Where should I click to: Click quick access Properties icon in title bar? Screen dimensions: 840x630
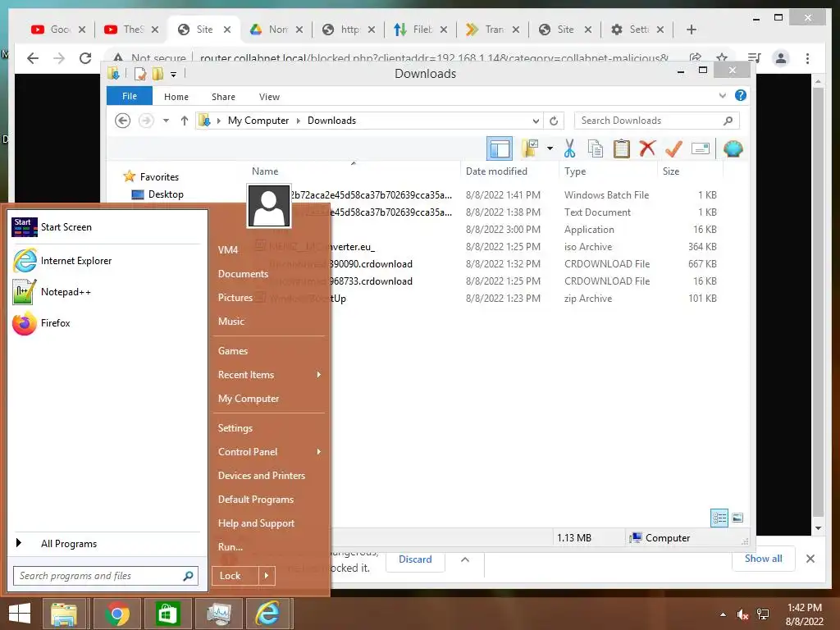point(139,73)
